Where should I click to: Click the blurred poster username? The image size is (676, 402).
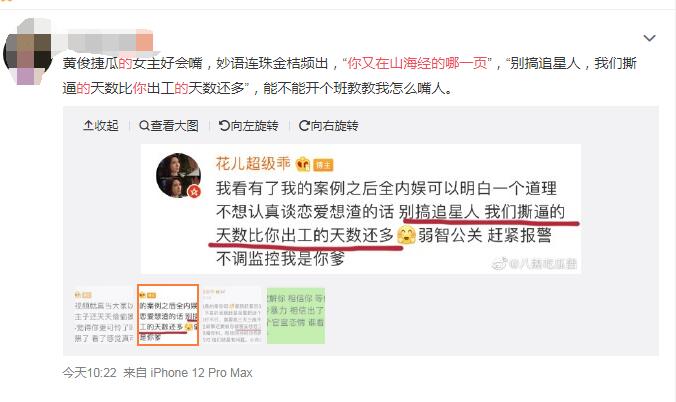[108, 41]
